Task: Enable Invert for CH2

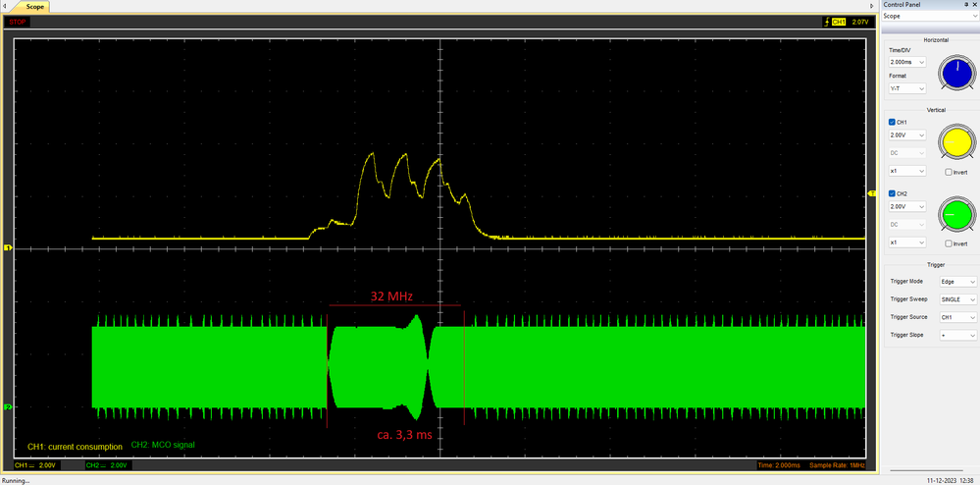Action: (x=949, y=243)
